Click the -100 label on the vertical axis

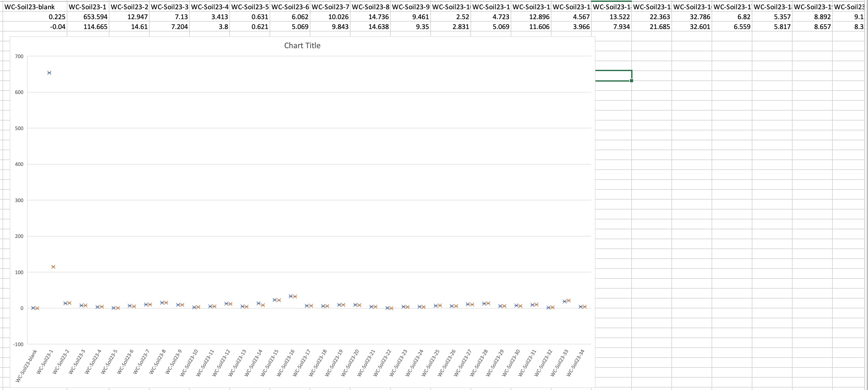[x=18, y=344]
